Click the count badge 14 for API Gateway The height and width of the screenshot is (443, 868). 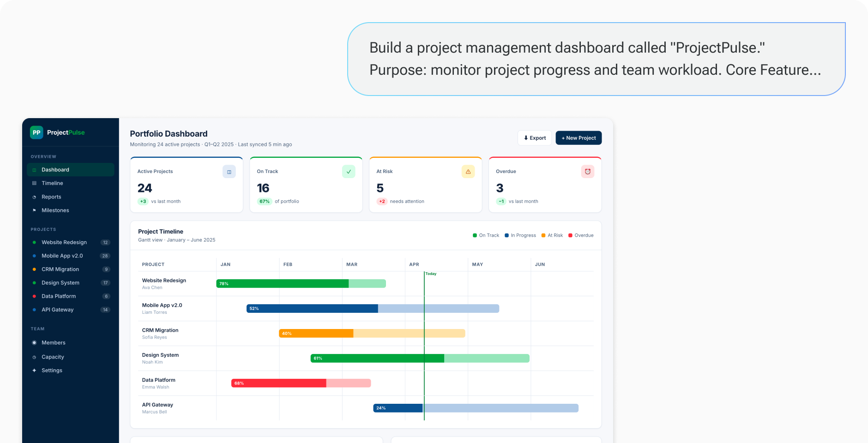[x=105, y=310]
